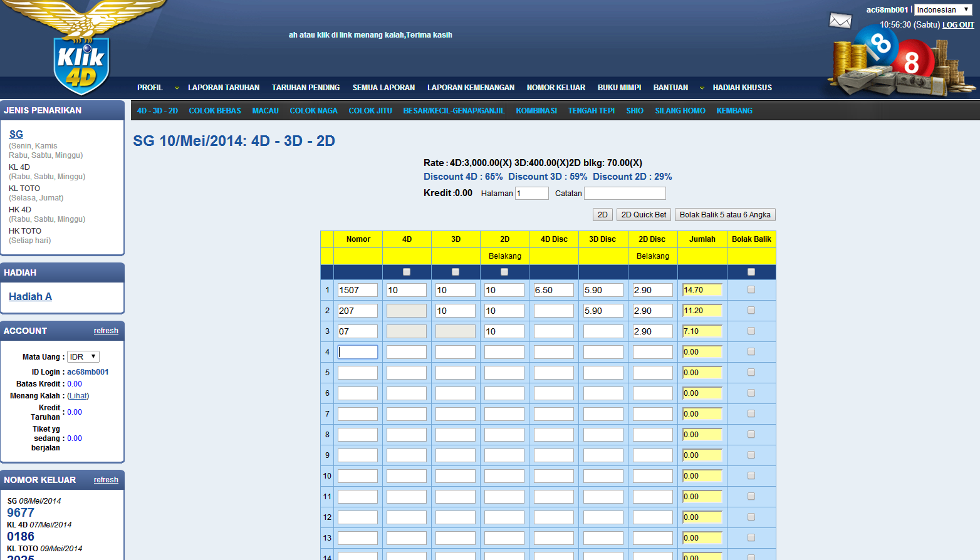The height and width of the screenshot is (560, 980).
Task: Switch to the COLOK BEBAS tab
Action: pos(215,111)
